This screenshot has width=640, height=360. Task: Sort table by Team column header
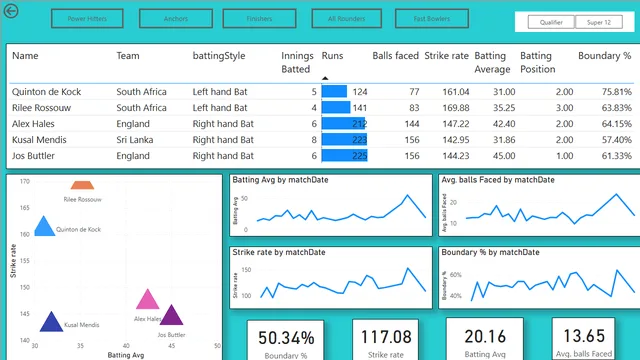(128, 56)
